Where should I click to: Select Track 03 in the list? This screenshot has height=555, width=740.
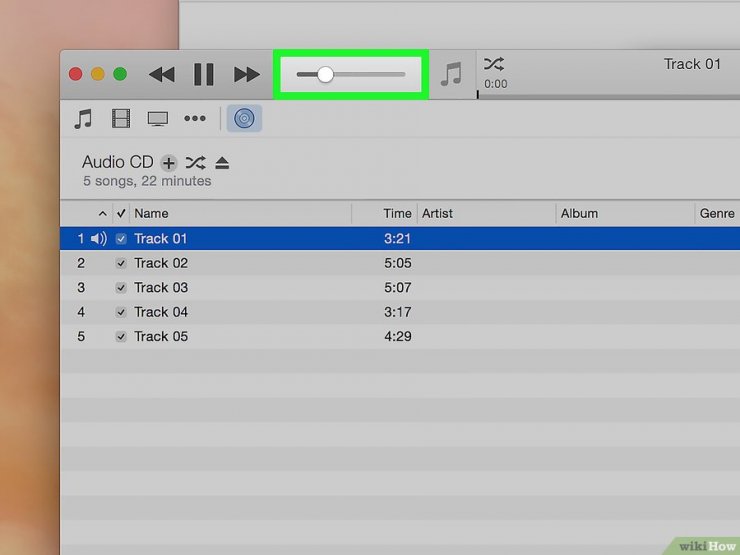pos(400,288)
